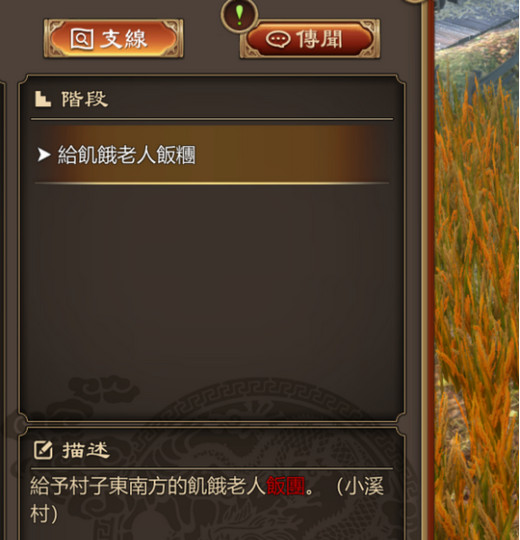Click the red panel border edge
Screen dimensions: 520x540
431,270
